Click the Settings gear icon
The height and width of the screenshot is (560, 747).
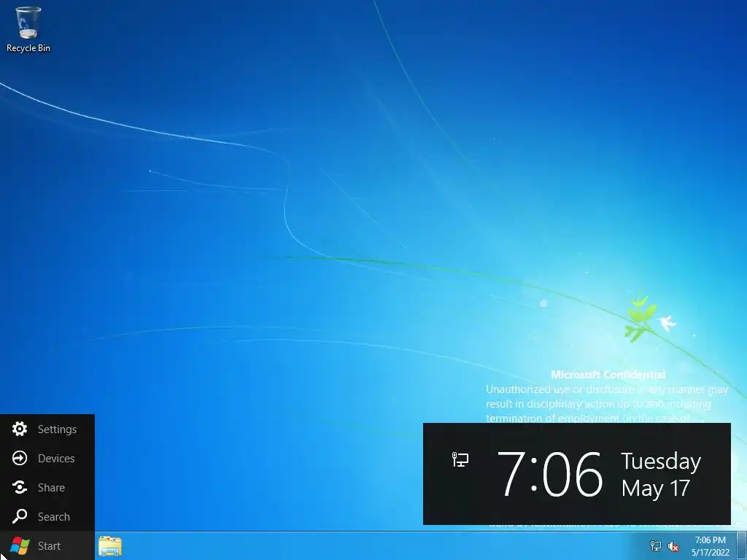coord(20,429)
